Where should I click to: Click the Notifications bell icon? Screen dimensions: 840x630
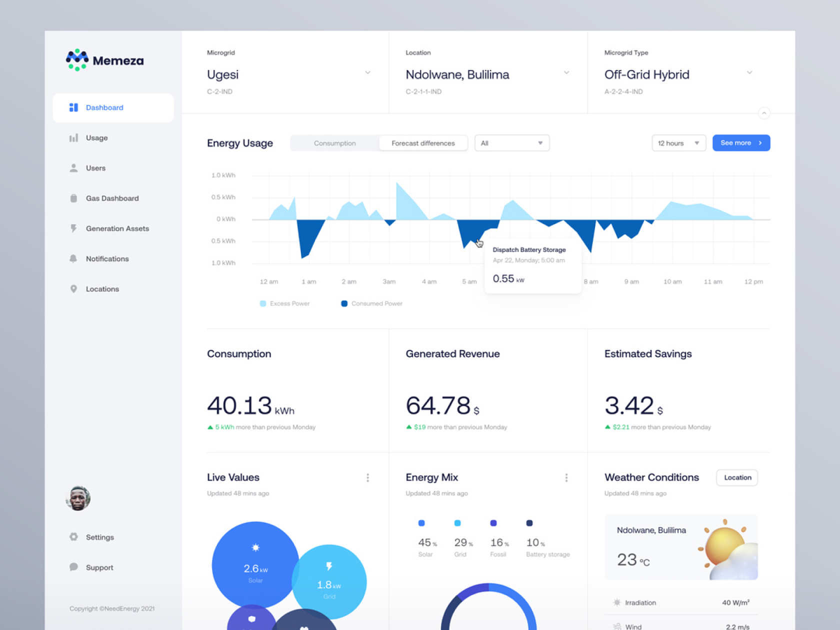tap(73, 258)
